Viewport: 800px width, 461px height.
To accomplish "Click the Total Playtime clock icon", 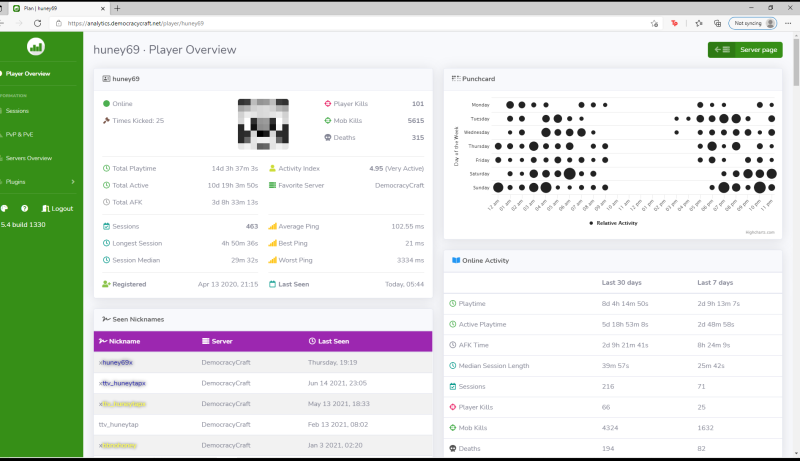I will point(106,168).
